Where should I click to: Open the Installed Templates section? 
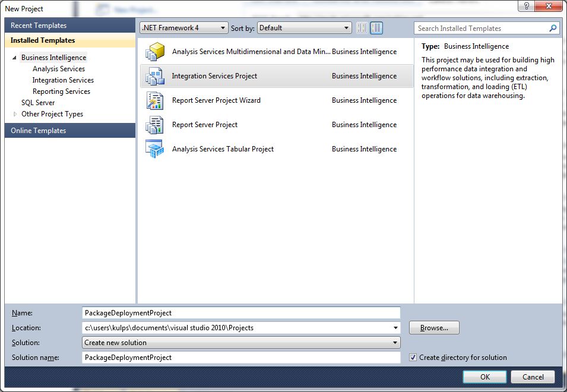coord(70,40)
